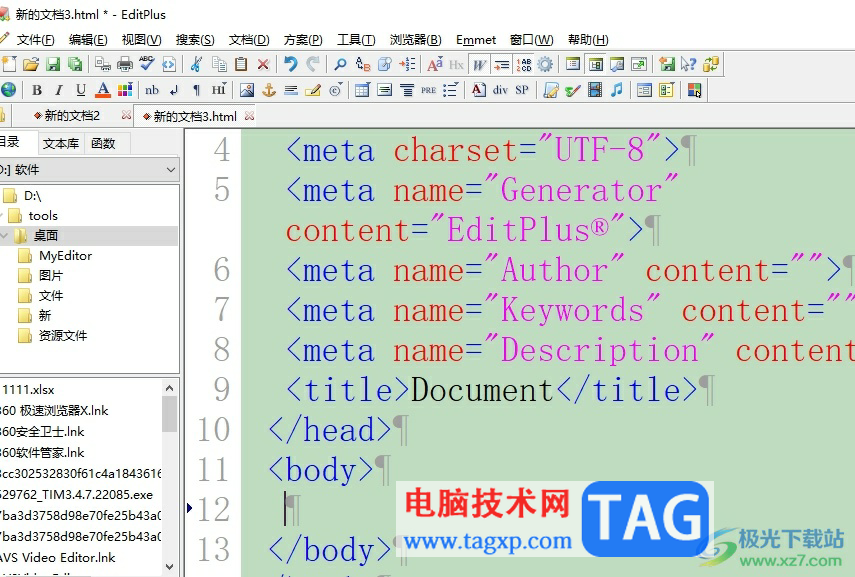Switch to the 文本库 sidebar tab
Screen dimensions: 855x577
pyautogui.click(x=61, y=143)
